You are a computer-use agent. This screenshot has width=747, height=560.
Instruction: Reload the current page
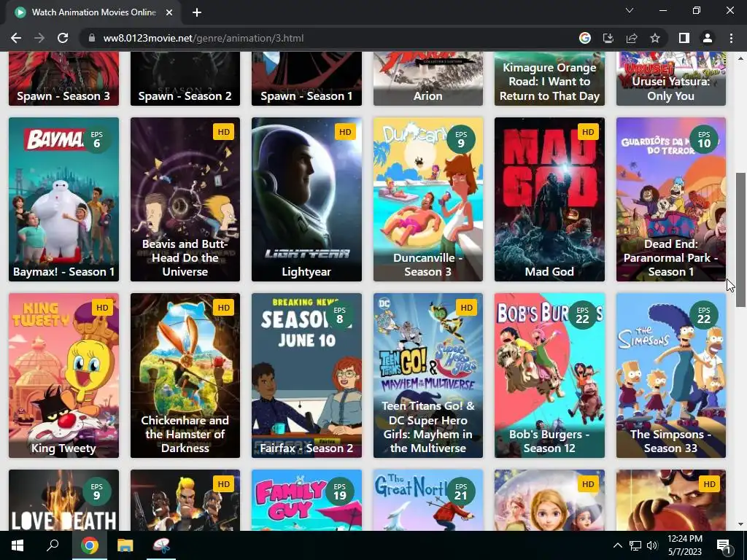pos(63,38)
